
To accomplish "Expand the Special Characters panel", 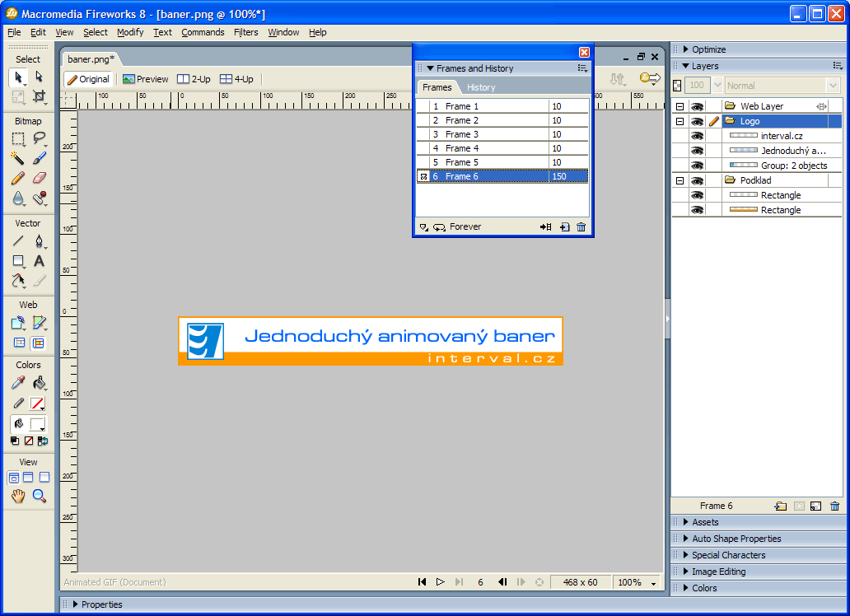I will point(686,555).
